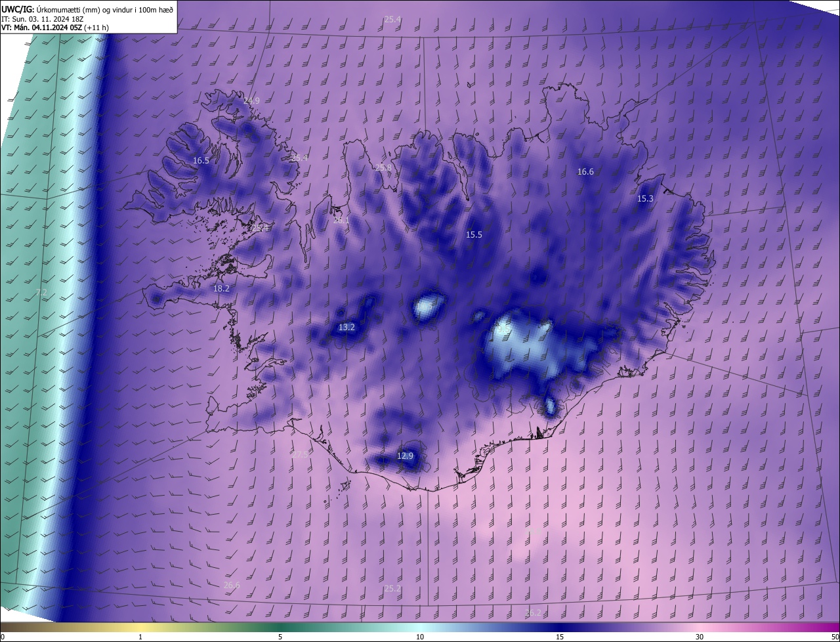Click the 18.2 value on the map

click(221, 289)
